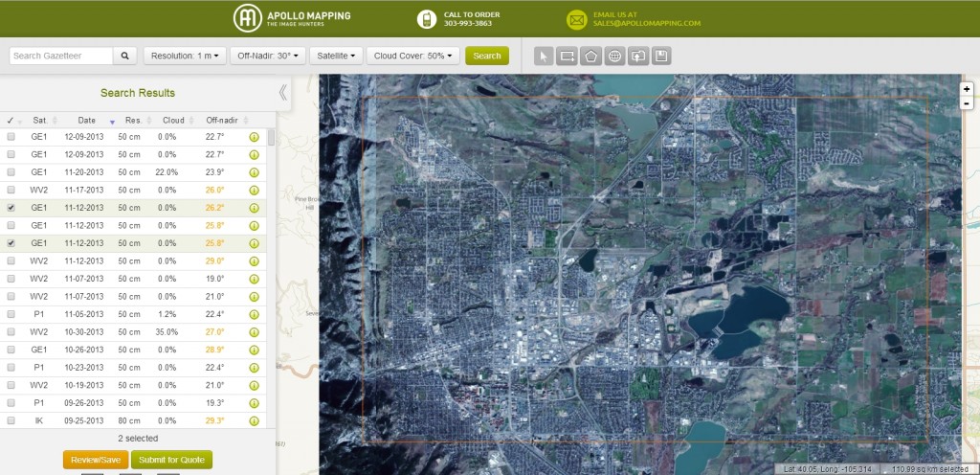The image size is (980, 475).
Task: Open info for GE1 11-20-2013 row
Action: coord(254,172)
